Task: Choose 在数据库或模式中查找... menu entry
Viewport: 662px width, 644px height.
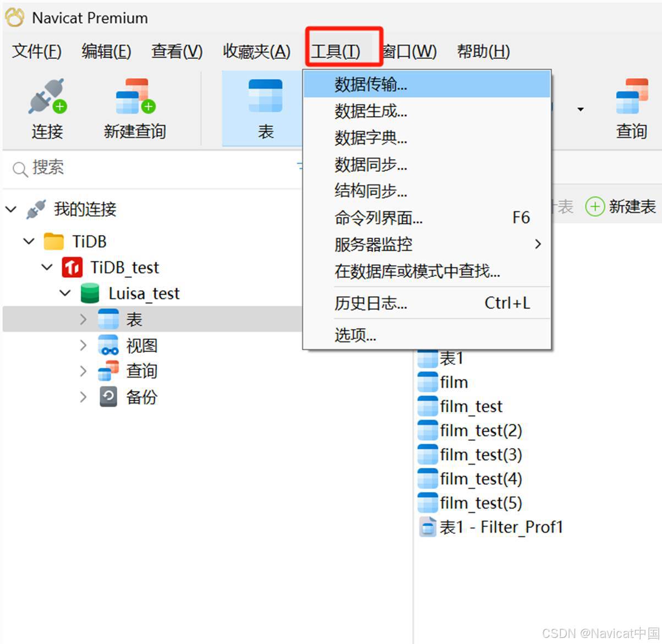Action: (427, 270)
